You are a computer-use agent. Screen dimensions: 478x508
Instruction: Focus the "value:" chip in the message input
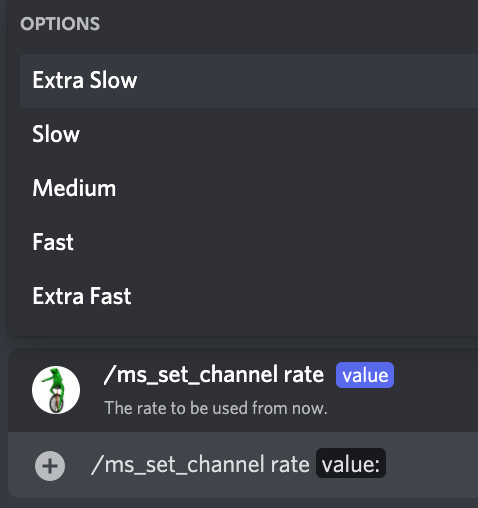click(x=351, y=464)
